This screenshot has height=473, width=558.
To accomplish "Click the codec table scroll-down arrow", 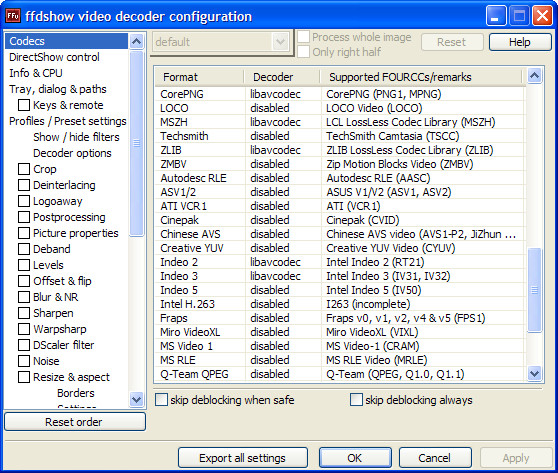I will [535, 374].
